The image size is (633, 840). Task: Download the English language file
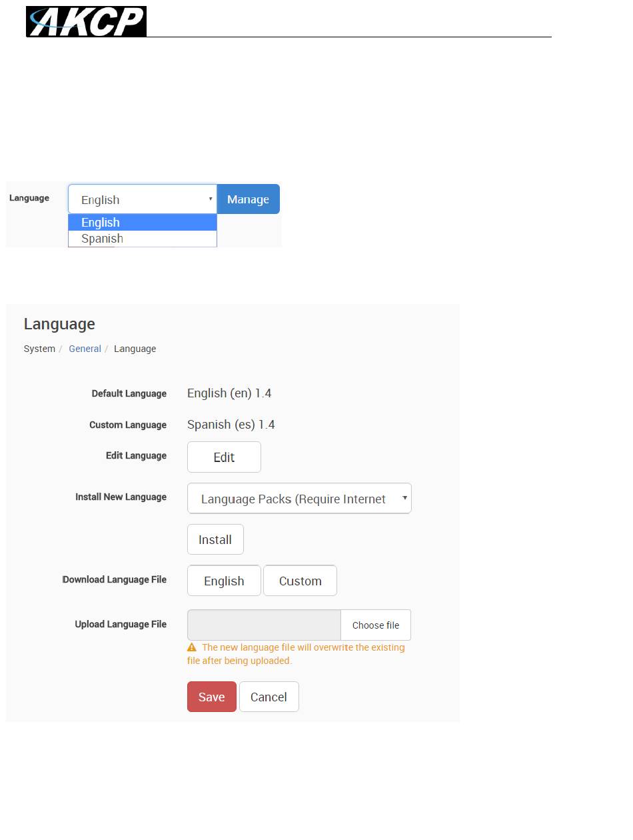pos(224,581)
